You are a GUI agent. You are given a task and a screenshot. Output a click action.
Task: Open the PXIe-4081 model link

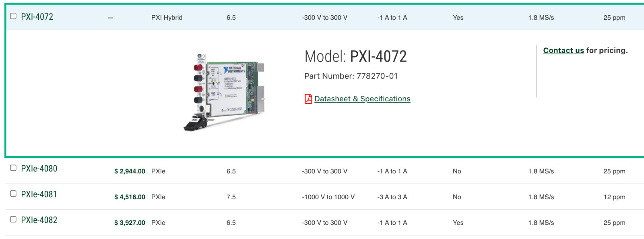click(x=39, y=194)
